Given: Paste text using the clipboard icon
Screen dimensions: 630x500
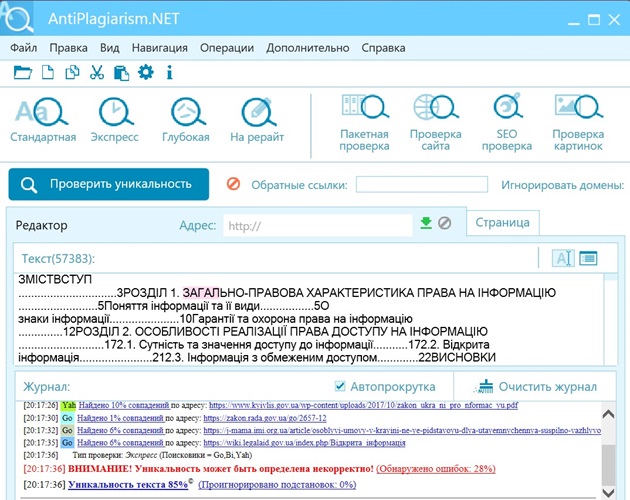Looking at the screenshot, I should [121, 73].
